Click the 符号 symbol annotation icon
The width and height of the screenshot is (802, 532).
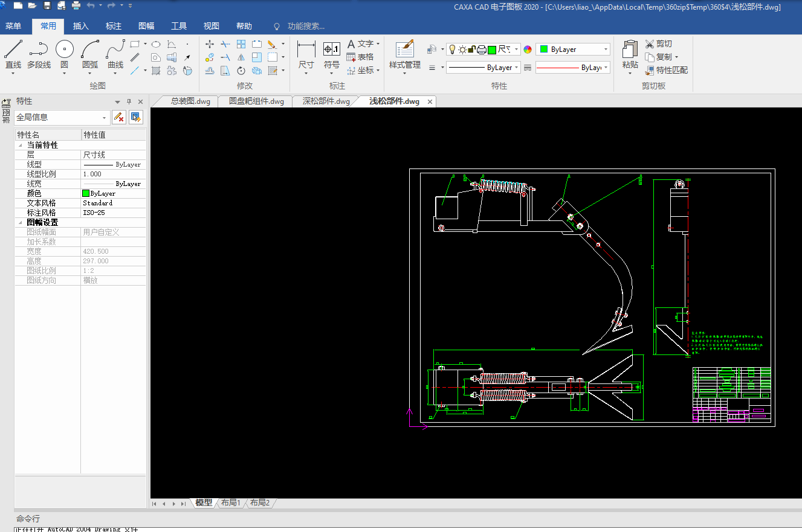331,50
